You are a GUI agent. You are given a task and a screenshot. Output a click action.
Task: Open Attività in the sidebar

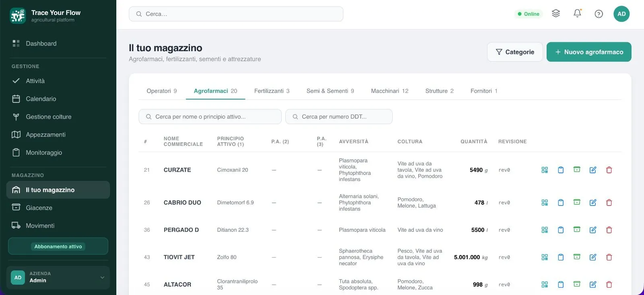(x=58, y=81)
